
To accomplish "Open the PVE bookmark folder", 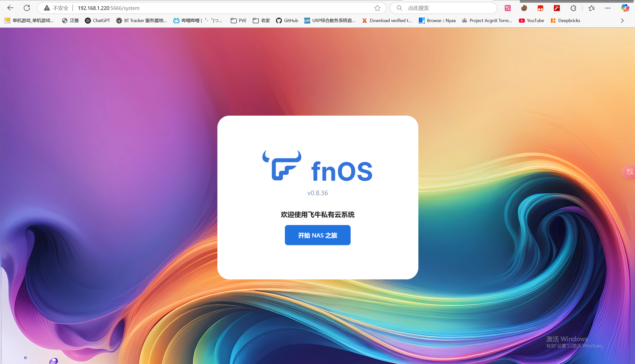I will [238, 21].
